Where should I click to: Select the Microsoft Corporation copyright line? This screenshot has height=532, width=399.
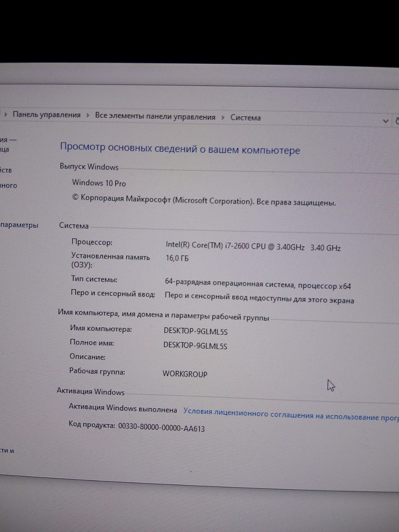click(204, 200)
